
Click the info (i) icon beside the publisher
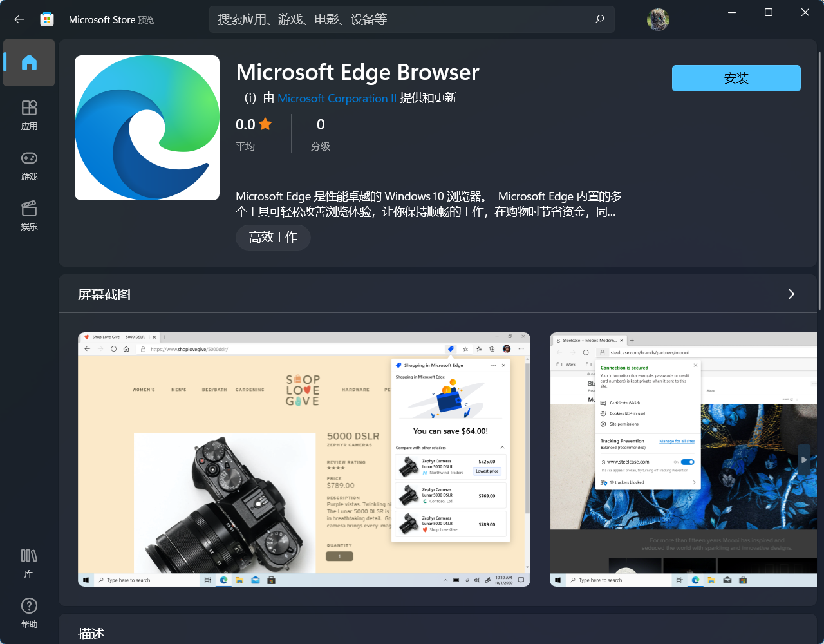250,99
